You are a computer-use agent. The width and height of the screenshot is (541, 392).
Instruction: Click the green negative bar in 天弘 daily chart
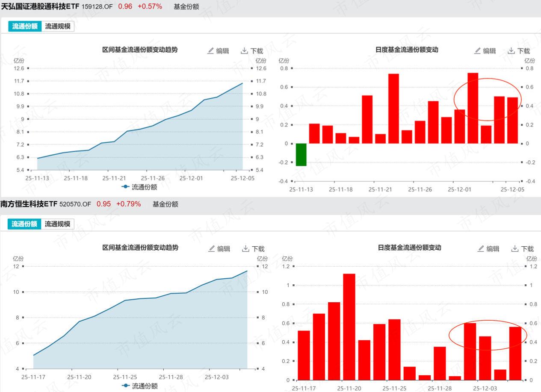(x=301, y=155)
